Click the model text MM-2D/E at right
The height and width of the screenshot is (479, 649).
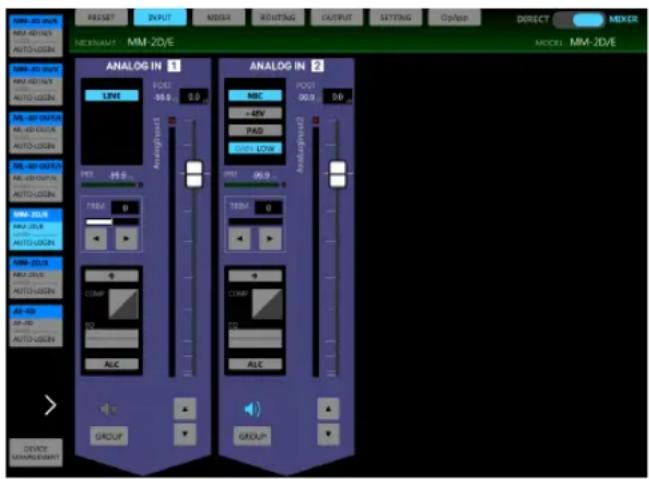tap(593, 42)
